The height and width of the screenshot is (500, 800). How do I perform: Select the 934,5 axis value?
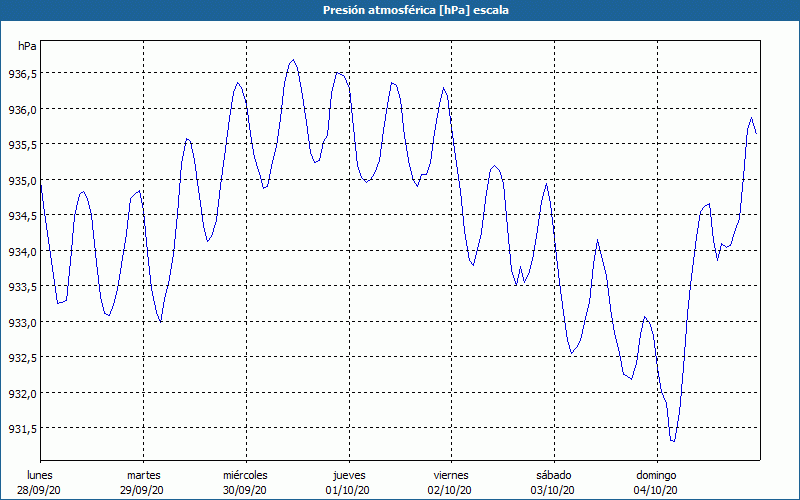pyautogui.click(x=22, y=216)
